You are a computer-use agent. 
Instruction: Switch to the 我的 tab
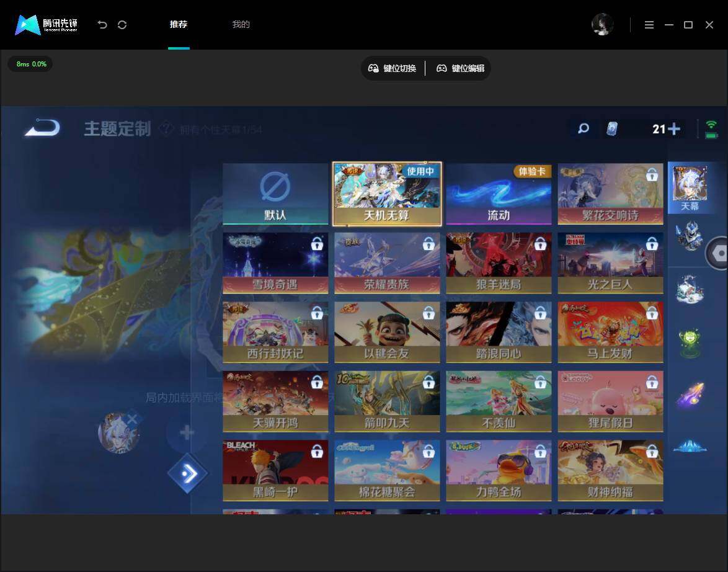[241, 24]
